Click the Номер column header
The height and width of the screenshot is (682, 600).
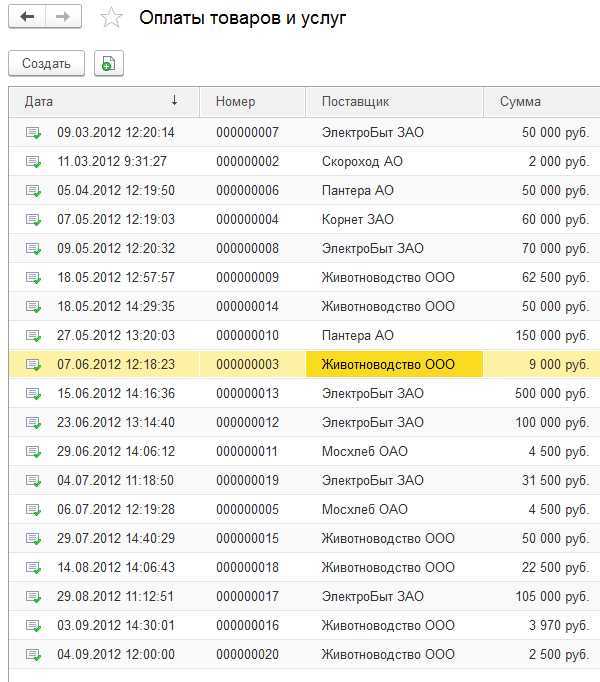pyautogui.click(x=252, y=102)
